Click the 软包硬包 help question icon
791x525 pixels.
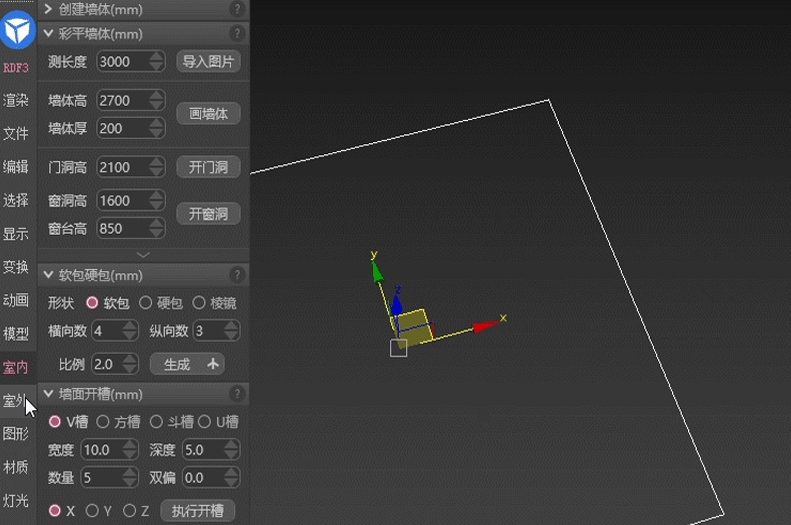click(x=237, y=275)
